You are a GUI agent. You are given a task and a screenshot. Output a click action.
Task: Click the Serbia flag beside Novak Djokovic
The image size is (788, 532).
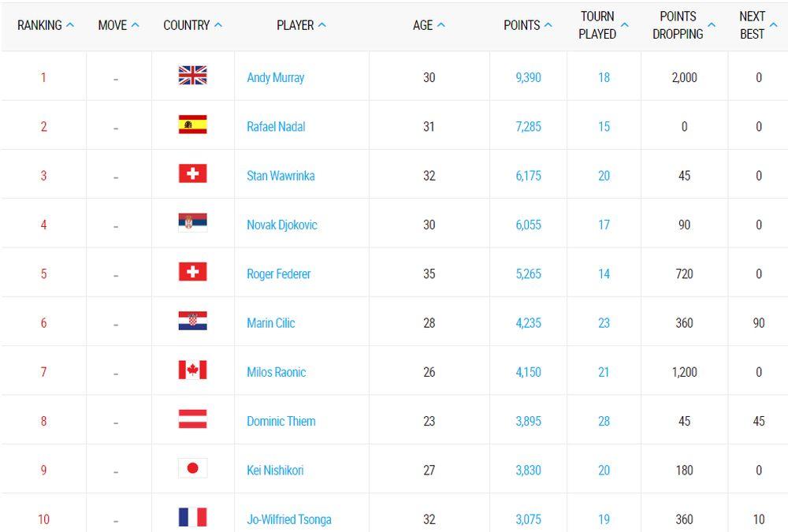click(x=192, y=223)
